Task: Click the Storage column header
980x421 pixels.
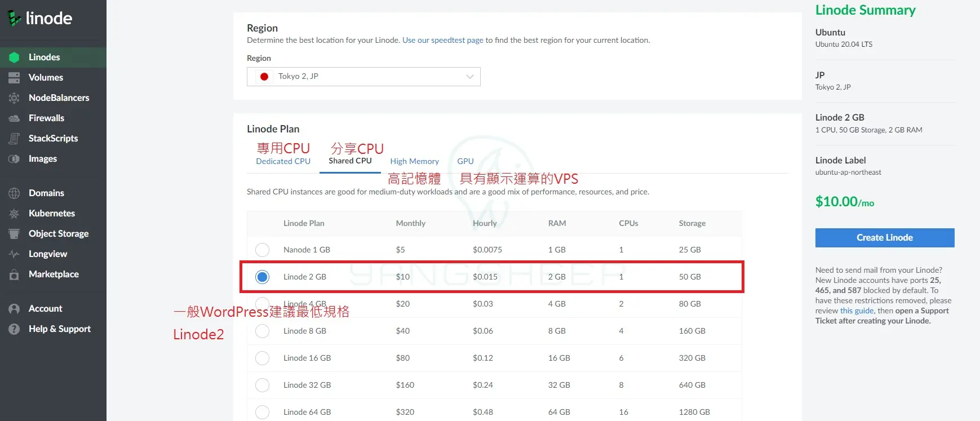Action: (x=692, y=224)
